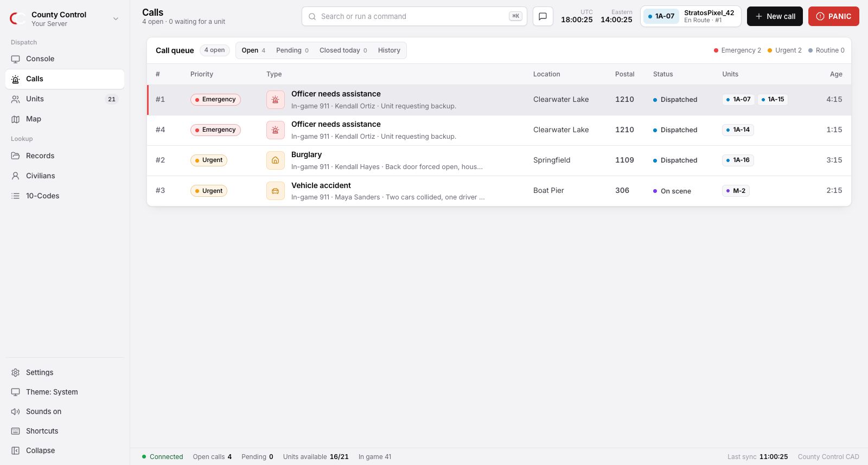Open the History tab
This screenshot has height=465, width=868.
(389, 50)
